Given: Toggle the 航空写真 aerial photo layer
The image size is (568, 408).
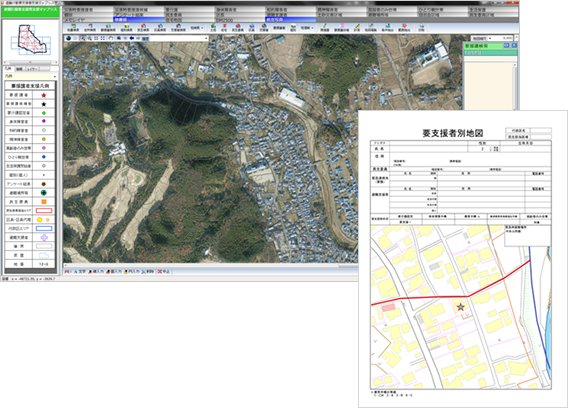Looking at the screenshot, I should point(291,20).
